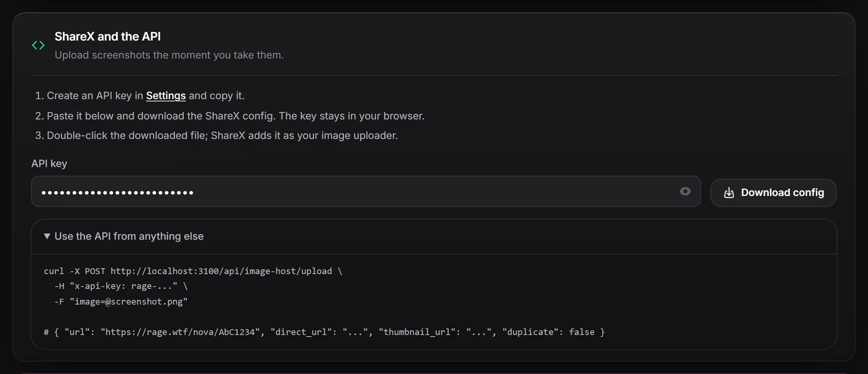868x374 pixels.
Task: Click "Upload screenshots the moment you take them."
Action: click(169, 55)
